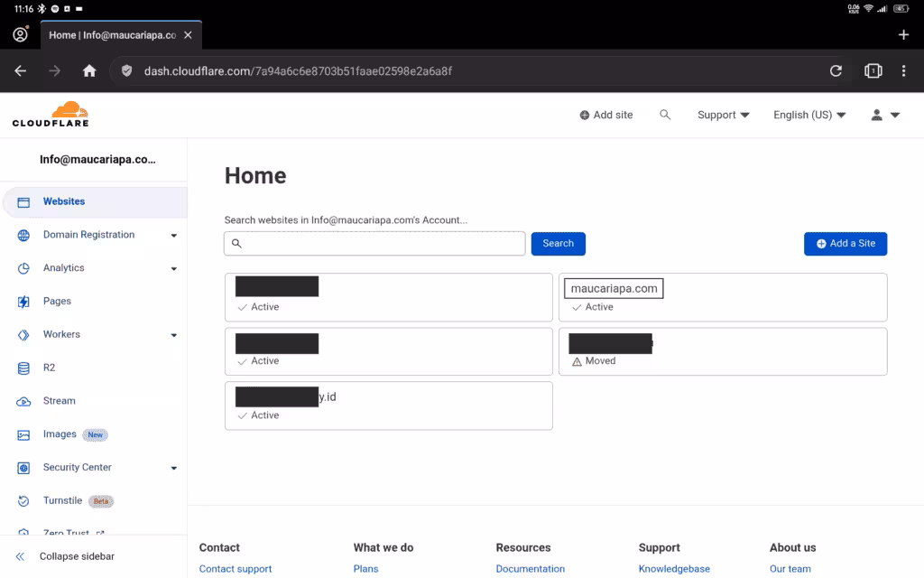Click the Cloudflare logo

point(51,115)
